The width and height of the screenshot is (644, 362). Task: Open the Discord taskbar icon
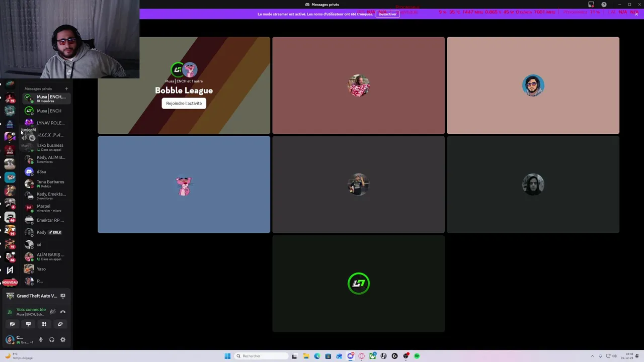[350, 356]
